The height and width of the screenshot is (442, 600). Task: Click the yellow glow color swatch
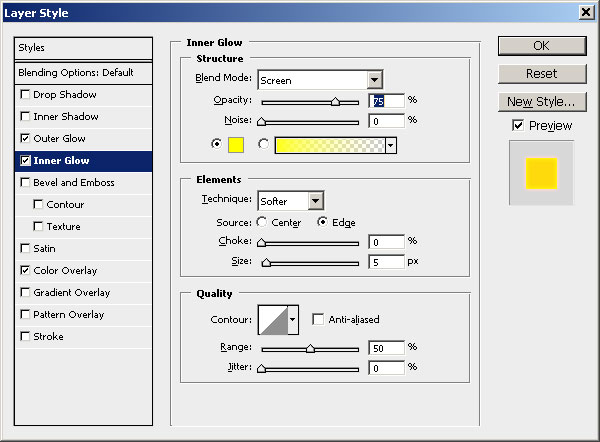pyautogui.click(x=236, y=145)
